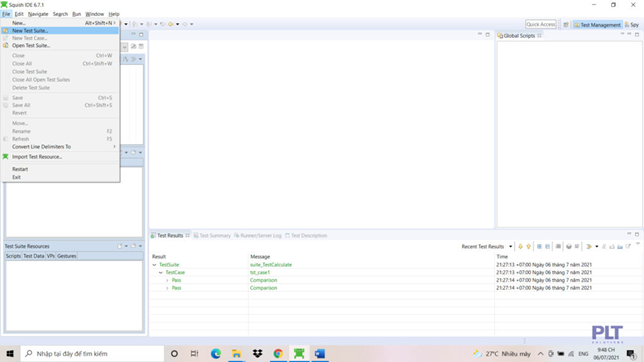
Task: Click the Spy perspective icon
Action: pyautogui.click(x=632, y=25)
